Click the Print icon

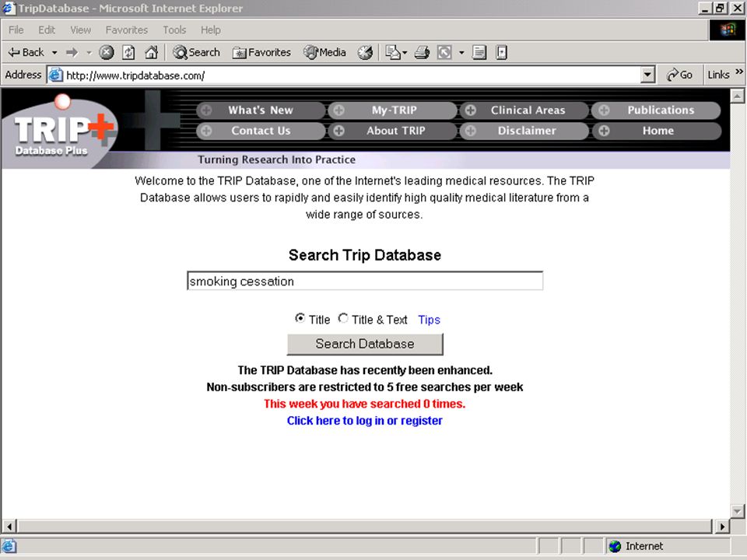422,52
